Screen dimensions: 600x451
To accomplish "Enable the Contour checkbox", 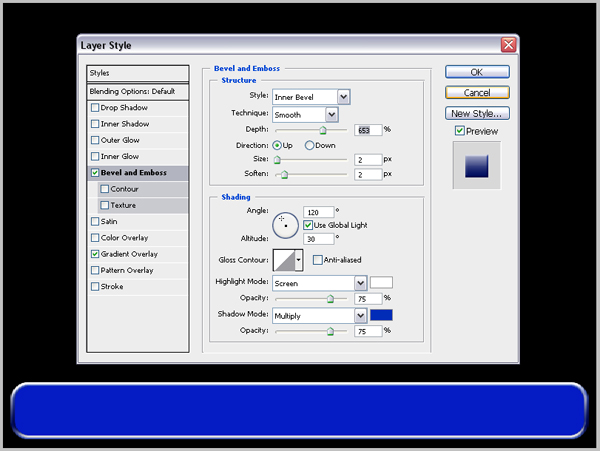I will (x=104, y=189).
